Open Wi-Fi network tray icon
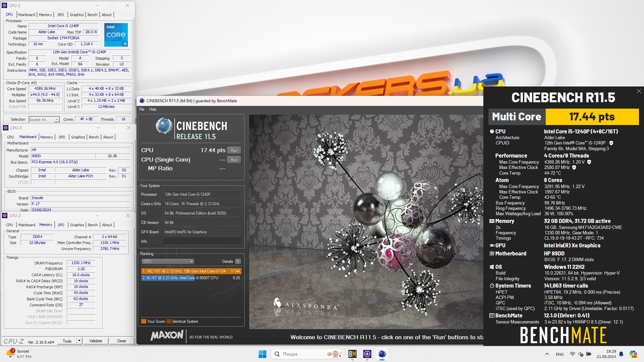Image resolution: width=644 pixels, height=362 pixels. [x=573, y=354]
